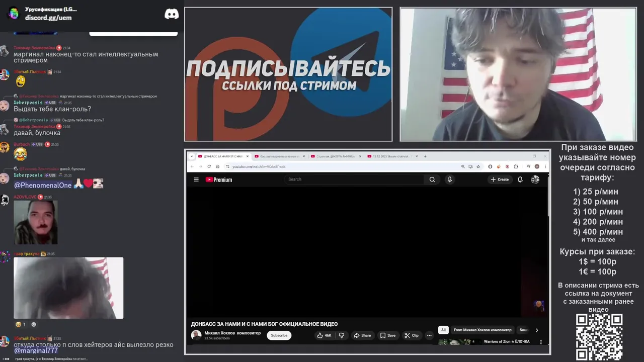Go back in the browser

(x=192, y=166)
